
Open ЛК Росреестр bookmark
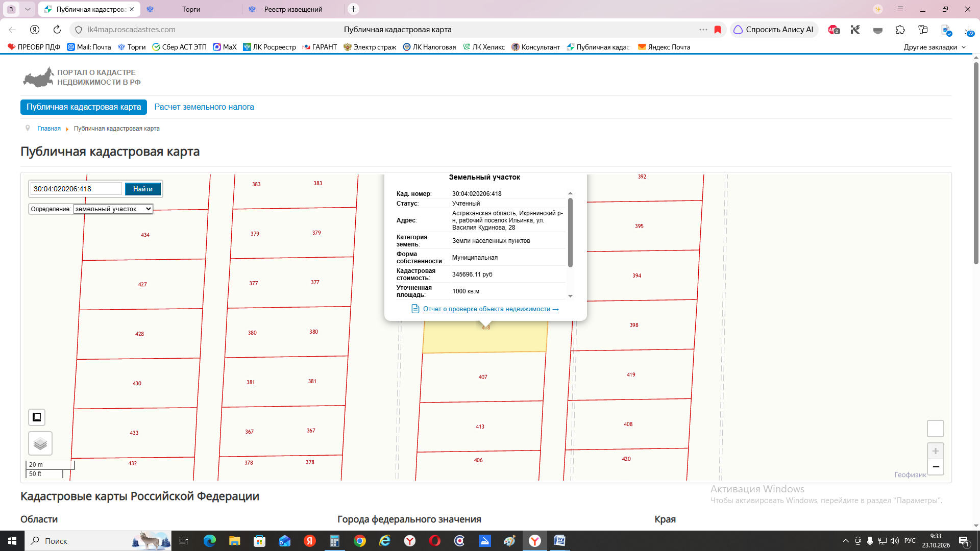pos(269,47)
